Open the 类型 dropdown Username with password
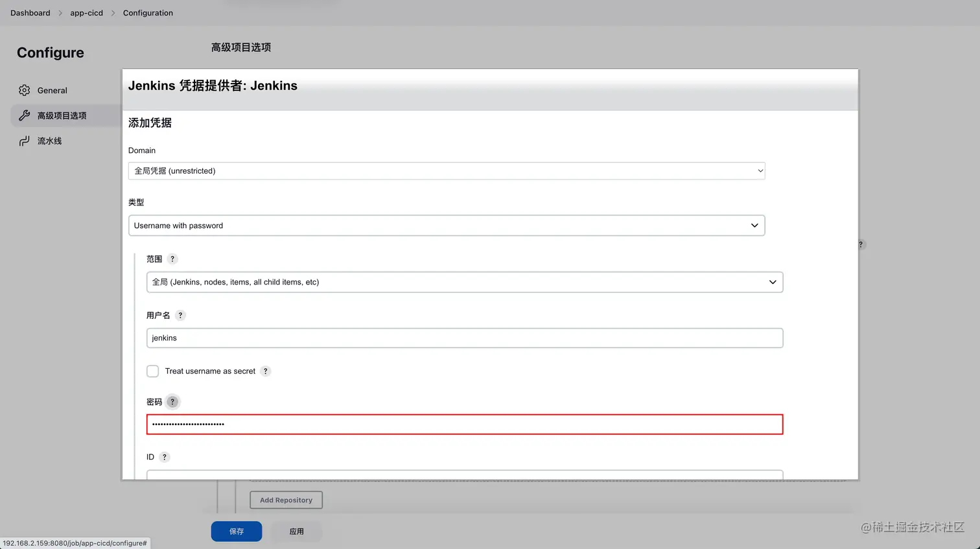Image resolution: width=980 pixels, height=549 pixels. click(447, 226)
